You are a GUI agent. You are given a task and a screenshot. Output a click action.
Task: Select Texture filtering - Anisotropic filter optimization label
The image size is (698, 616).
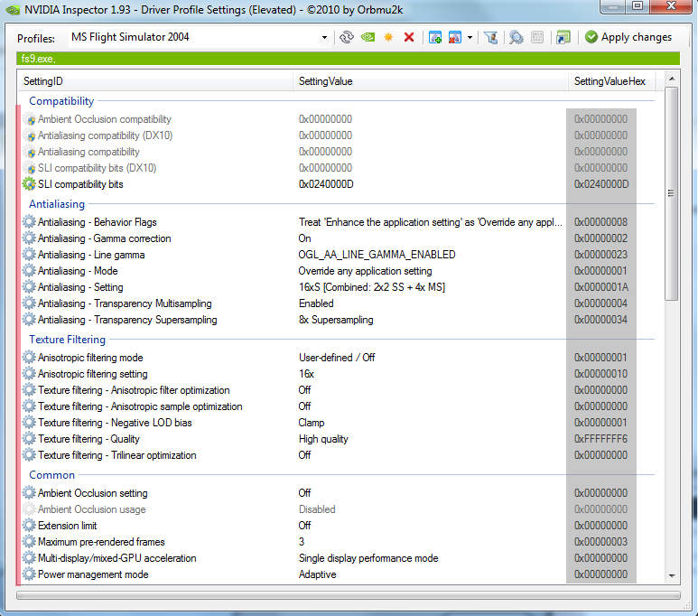click(134, 389)
